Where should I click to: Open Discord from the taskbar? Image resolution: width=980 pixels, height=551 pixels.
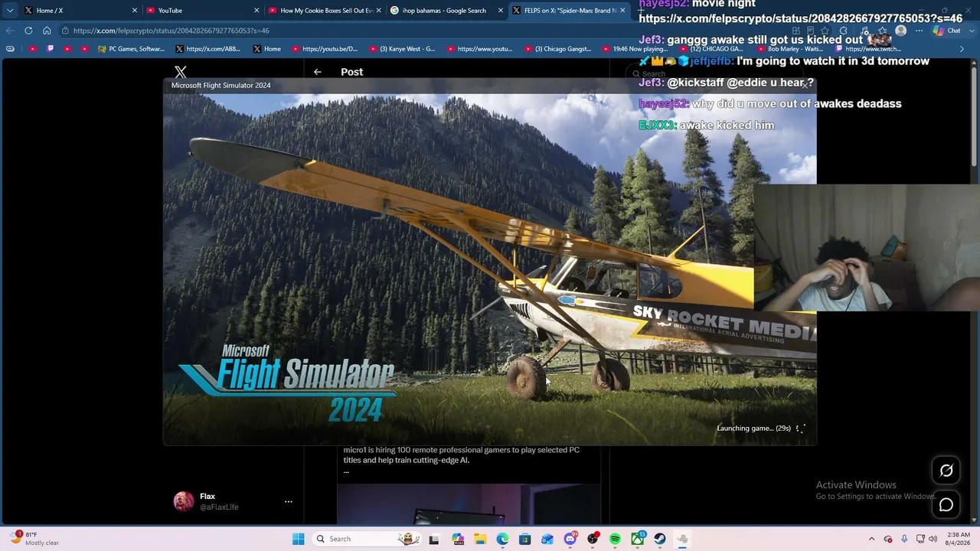pos(570,539)
